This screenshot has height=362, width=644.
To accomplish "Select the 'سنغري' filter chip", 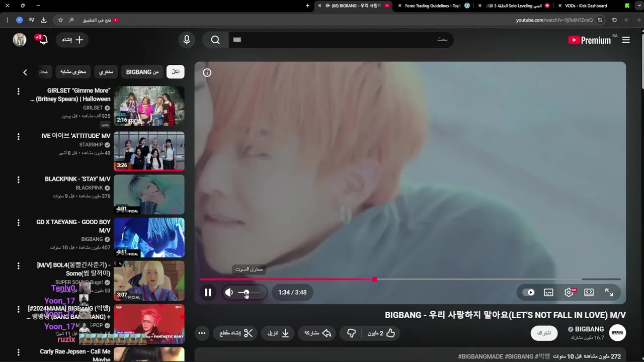I will coord(106,72).
